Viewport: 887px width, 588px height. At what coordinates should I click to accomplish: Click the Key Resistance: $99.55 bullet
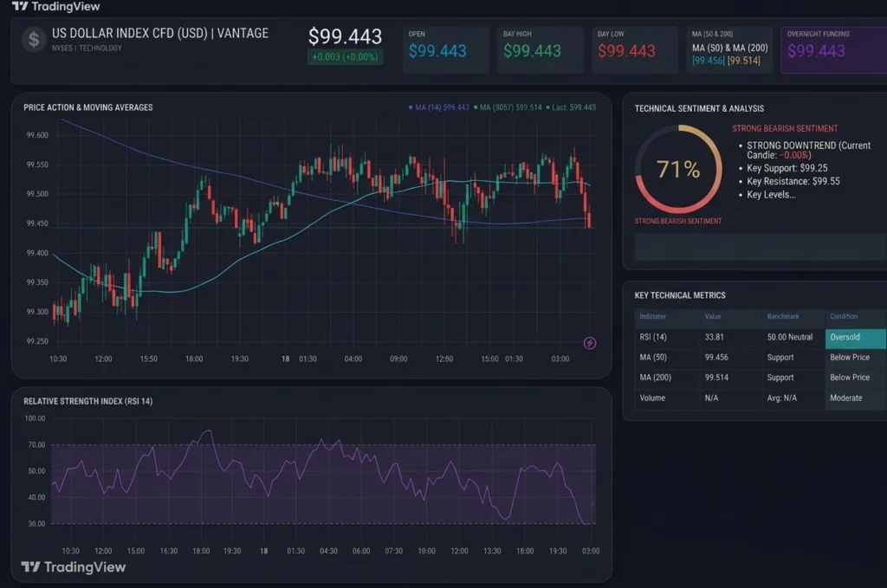pos(793,182)
